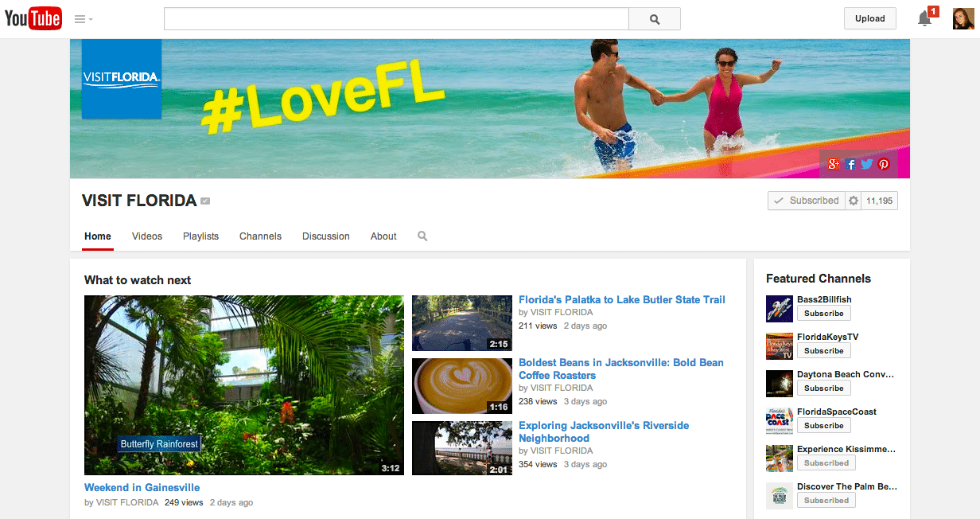Open the FloridaKeysTV channel name
The image size is (980, 519).
[x=828, y=338]
